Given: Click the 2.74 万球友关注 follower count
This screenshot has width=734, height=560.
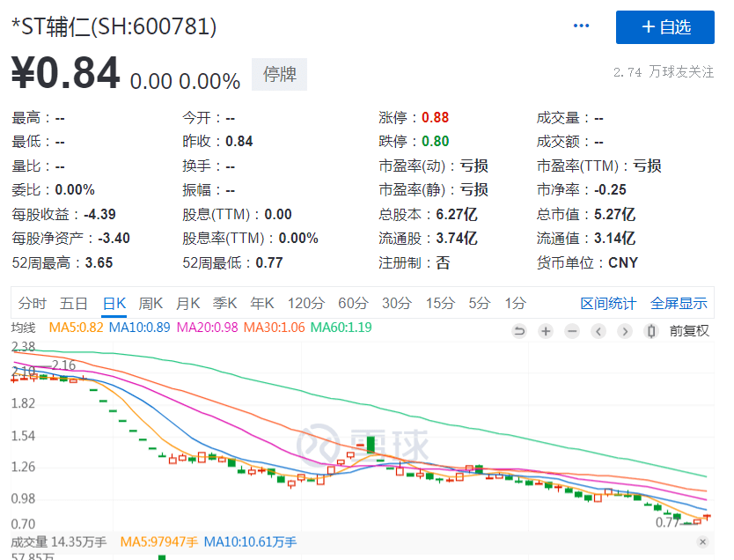Looking at the screenshot, I should 664,72.
